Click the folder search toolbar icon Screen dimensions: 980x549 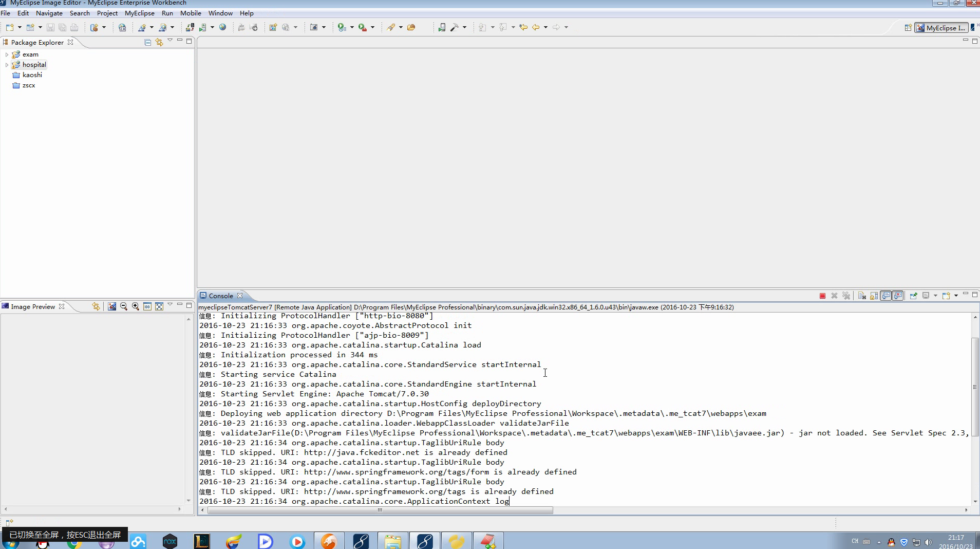[411, 27]
